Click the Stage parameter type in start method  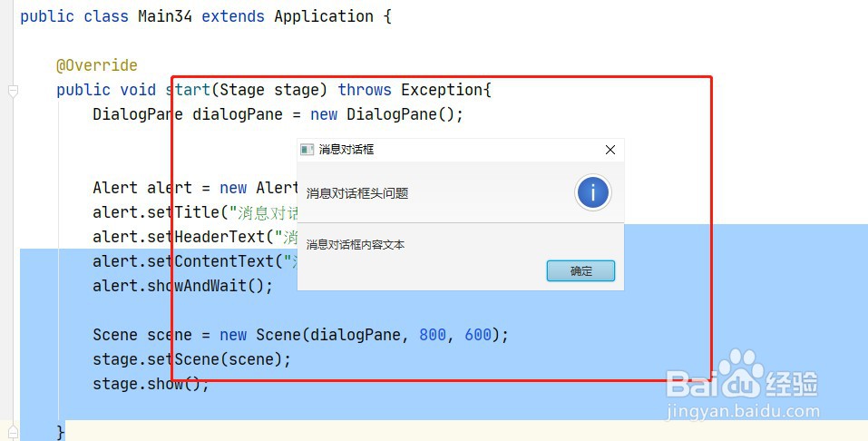click(241, 90)
